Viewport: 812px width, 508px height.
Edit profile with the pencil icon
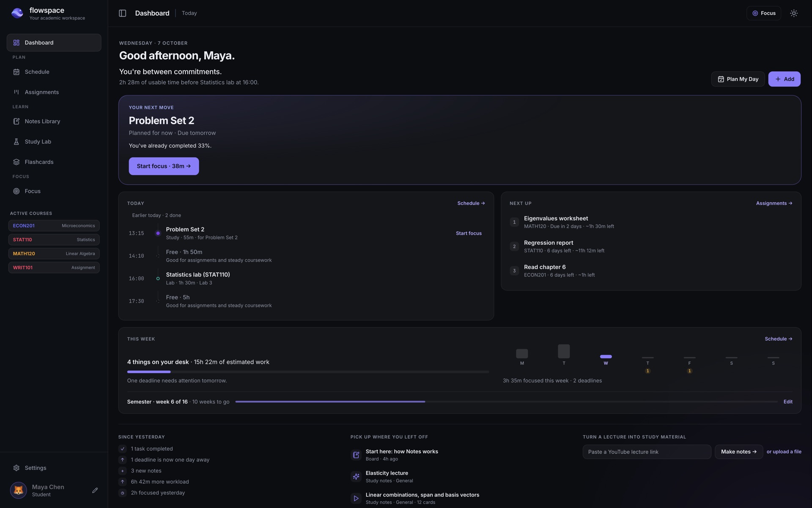(95, 490)
